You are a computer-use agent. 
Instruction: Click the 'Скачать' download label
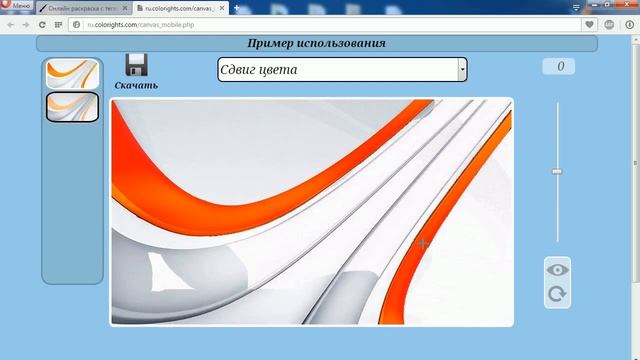tap(136, 85)
